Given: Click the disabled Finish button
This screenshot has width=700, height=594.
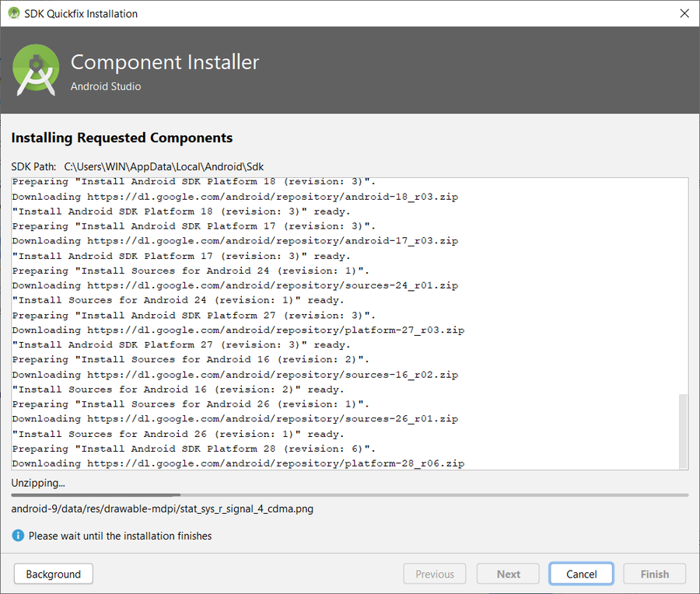Looking at the screenshot, I should [x=654, y=574].
